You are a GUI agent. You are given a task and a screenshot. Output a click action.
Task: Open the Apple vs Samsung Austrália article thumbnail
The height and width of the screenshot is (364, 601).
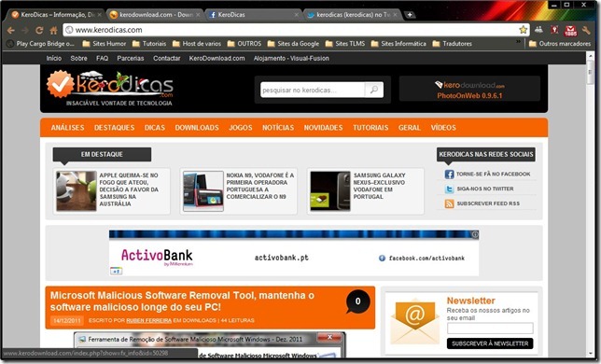pyautogui.click(x=77, y=190)
